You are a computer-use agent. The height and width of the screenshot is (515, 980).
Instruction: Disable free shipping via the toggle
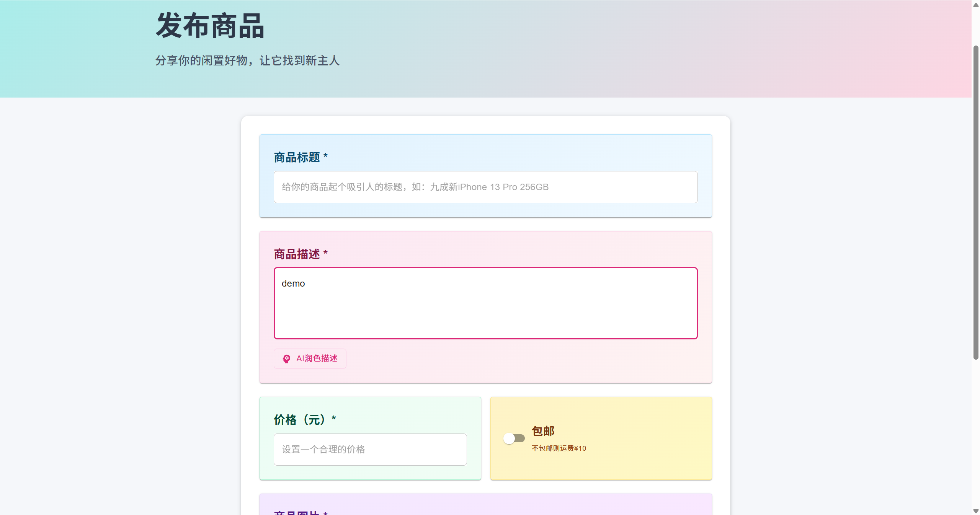tap(514, 439)
